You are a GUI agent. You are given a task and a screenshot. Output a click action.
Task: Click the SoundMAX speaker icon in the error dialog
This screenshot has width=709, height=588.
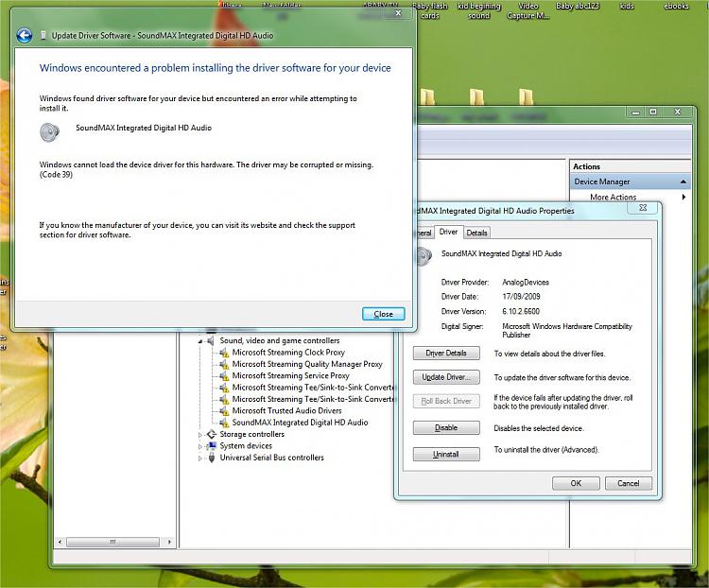[x=49, y=132]
